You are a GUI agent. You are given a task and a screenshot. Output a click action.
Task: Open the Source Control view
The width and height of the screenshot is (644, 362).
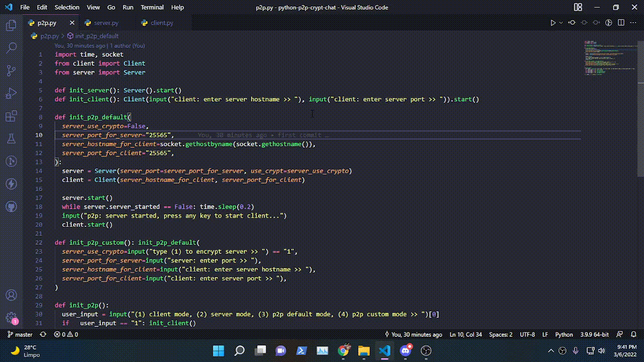coord(11,71)
